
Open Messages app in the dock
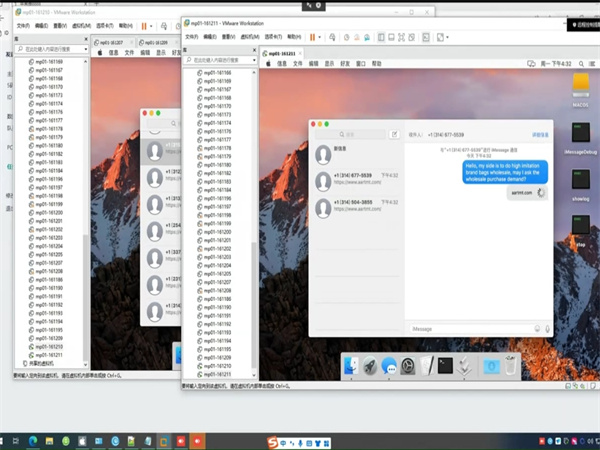click(x=389, y=366)
